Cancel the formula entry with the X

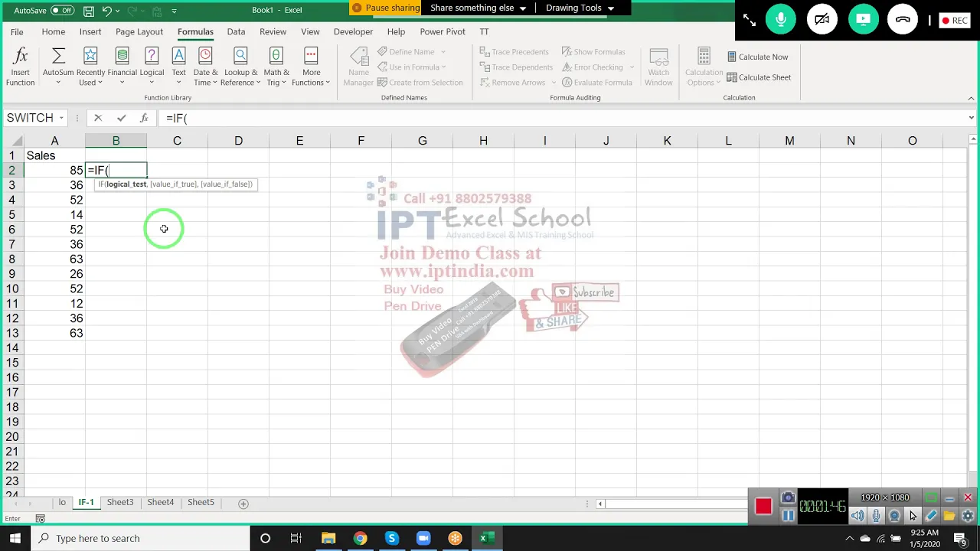click(x=98, y=118)
